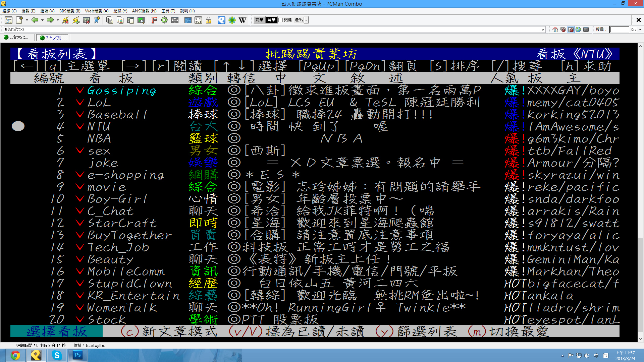Click the green gear settings toolbar icon

164,20
